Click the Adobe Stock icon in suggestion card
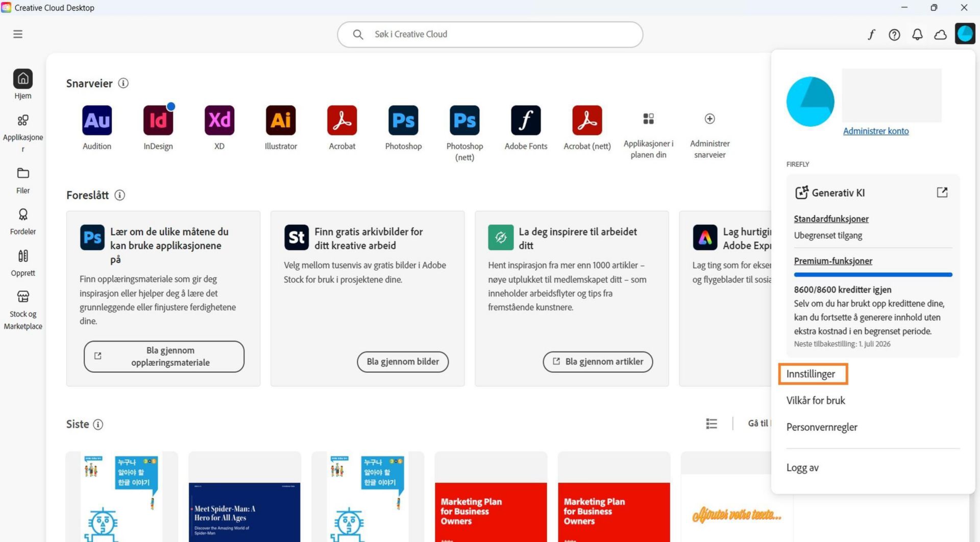This screenshot has width=980, height=542. 297,238
